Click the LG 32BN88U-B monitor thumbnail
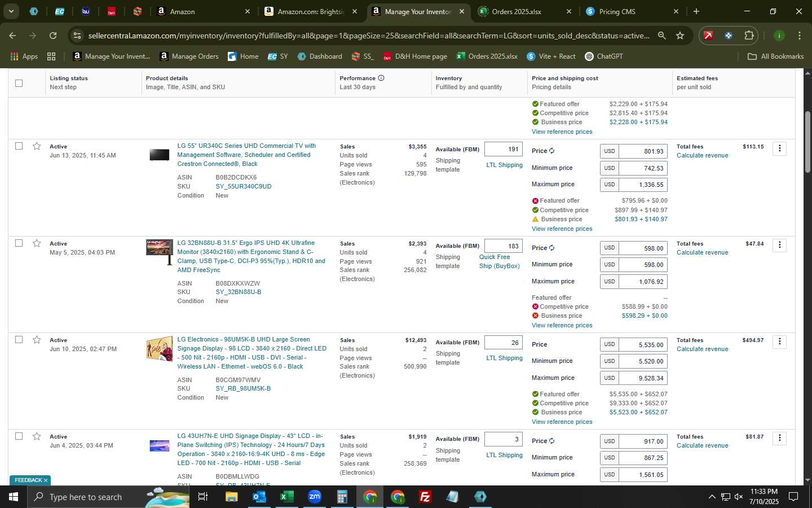 (x=159, y=252)
